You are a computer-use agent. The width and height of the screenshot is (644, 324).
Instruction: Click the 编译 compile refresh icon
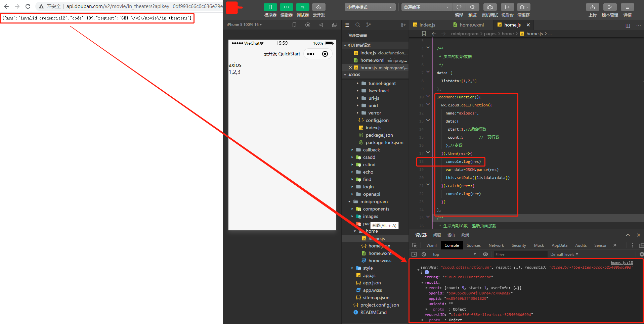459,7
